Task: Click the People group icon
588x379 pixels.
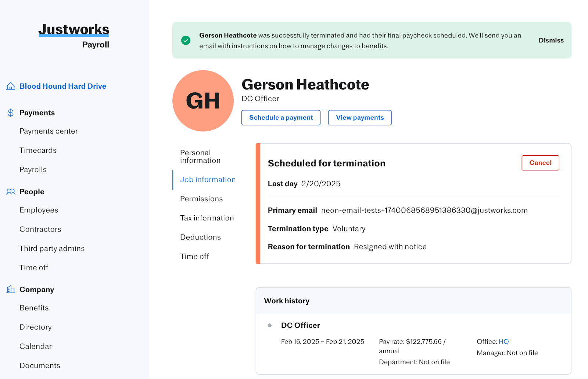Action: [x=11, y=192]
